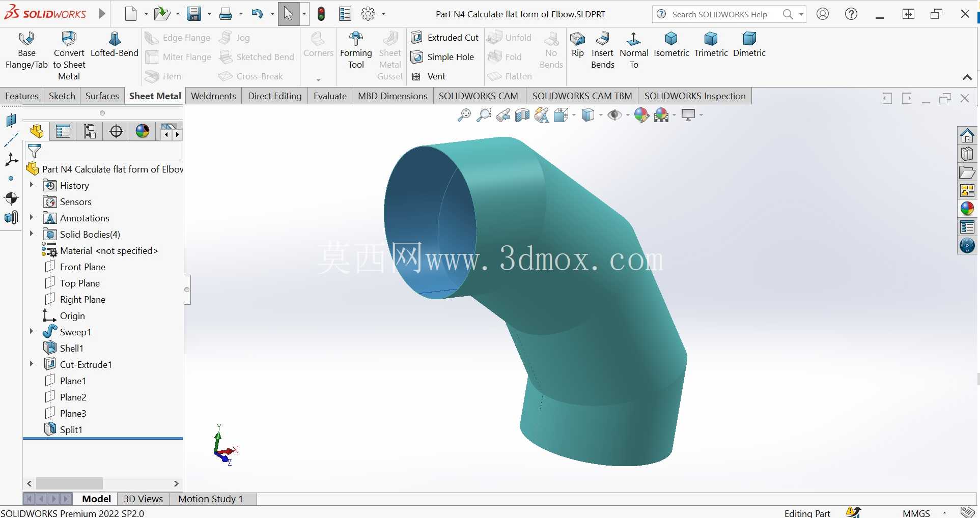Select the Extruded Cut tool
980x518 pixels.
pos(445,38)
